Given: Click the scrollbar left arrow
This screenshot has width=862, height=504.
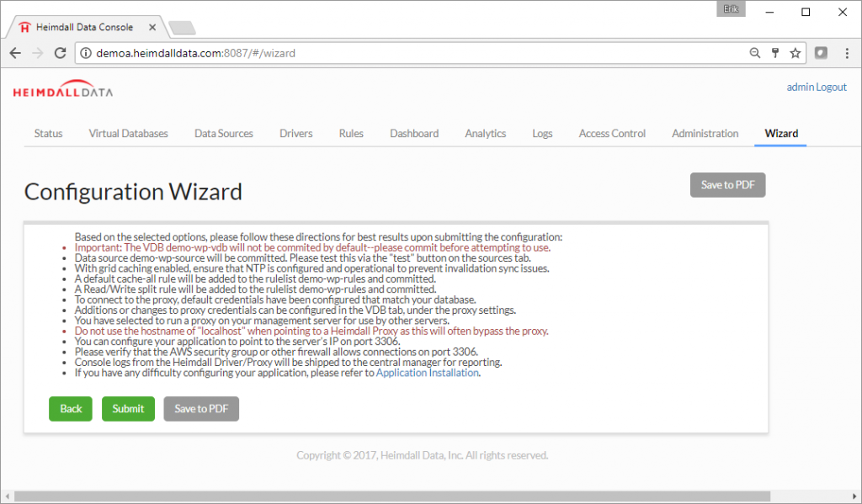Looking at the screenshot, I should [7, 497].
